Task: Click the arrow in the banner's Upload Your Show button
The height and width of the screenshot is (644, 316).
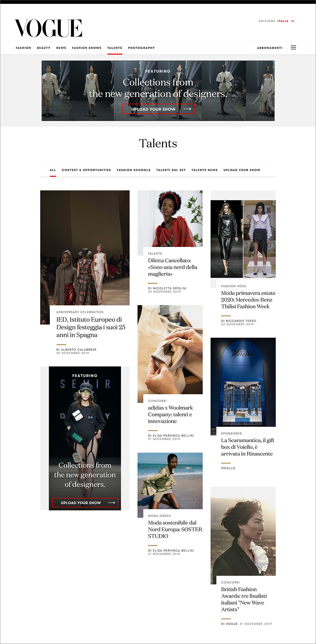Action: 187,109
